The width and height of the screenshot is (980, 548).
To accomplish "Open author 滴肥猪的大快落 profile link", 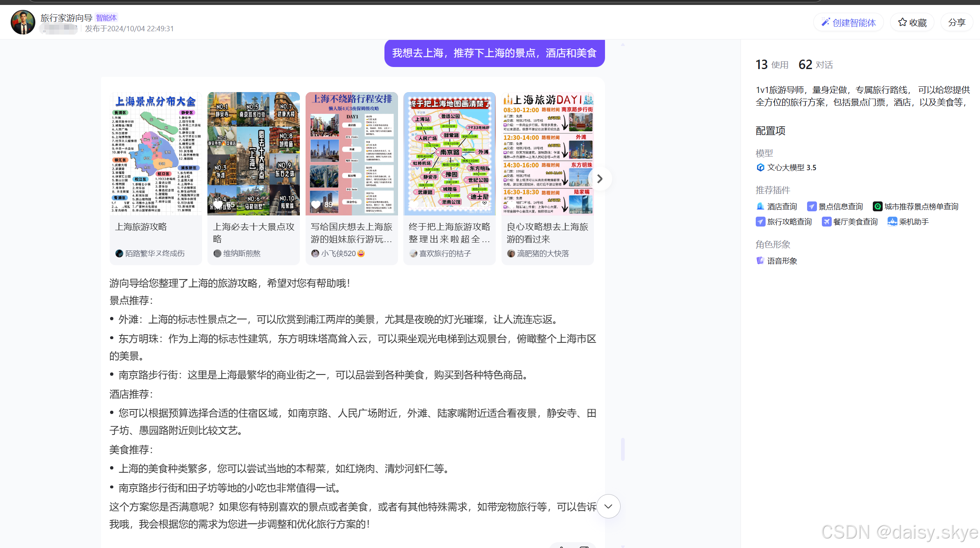I will (x=543, y=254).
